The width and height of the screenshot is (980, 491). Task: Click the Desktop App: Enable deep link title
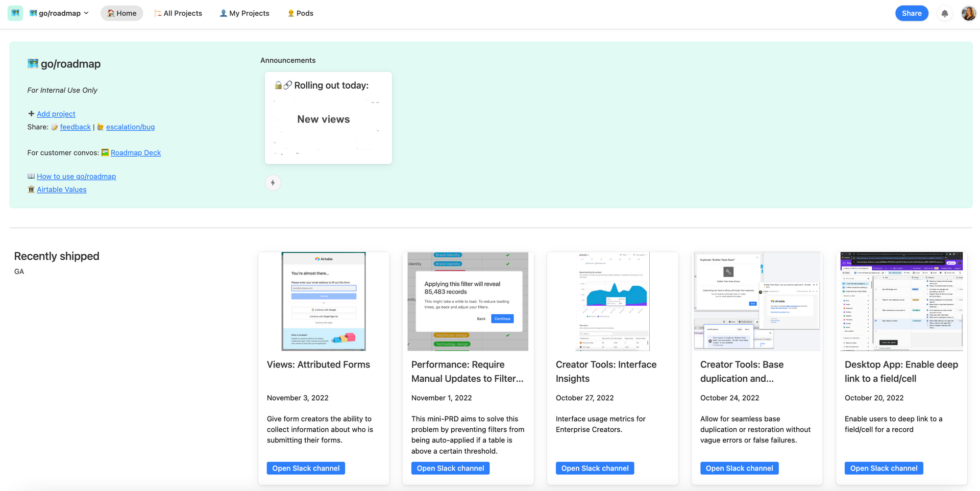point(902,371)
